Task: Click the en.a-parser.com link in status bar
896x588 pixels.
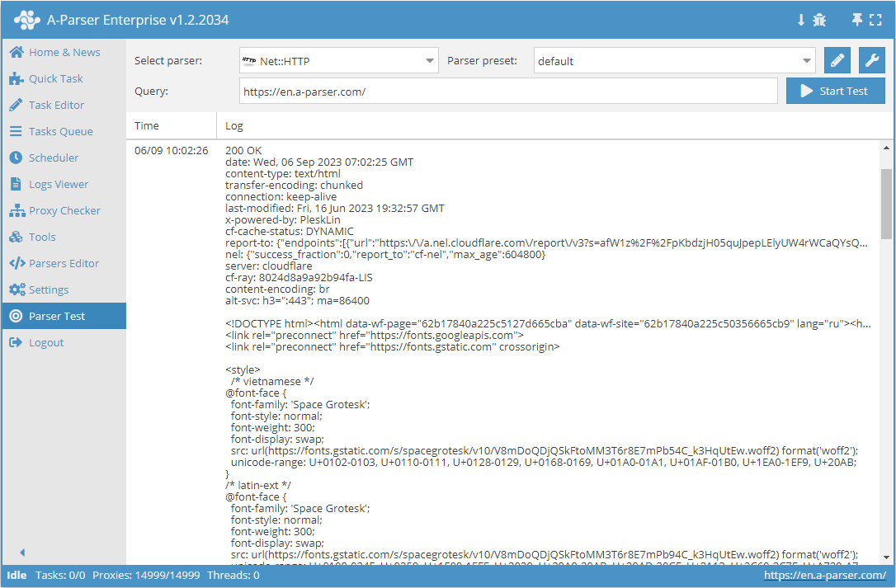Action: click(825, 575)
